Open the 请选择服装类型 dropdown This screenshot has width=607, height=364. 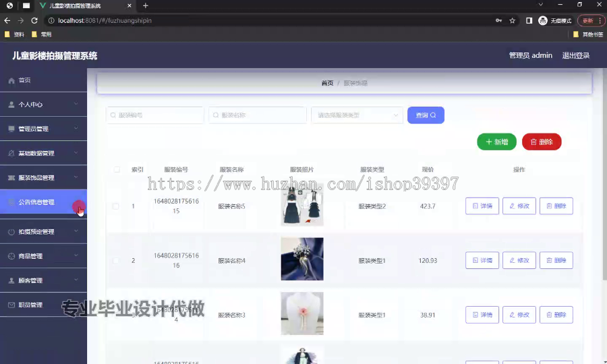357,115
